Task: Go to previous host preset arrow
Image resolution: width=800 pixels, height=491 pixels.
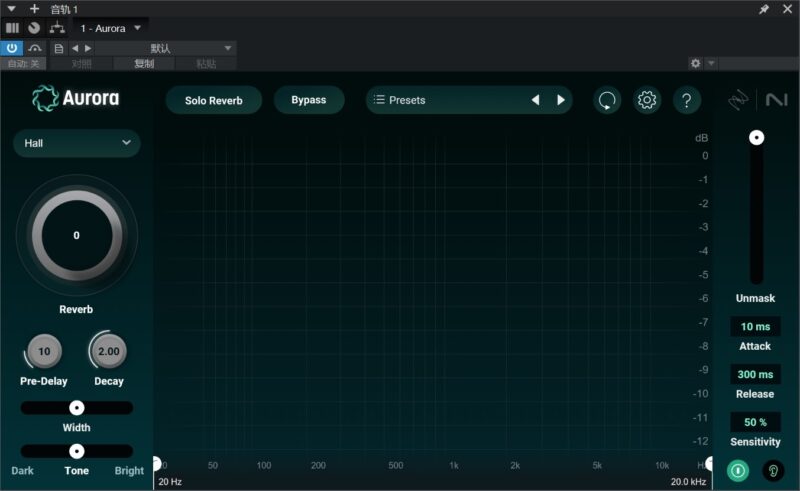Action: [75, 48]
